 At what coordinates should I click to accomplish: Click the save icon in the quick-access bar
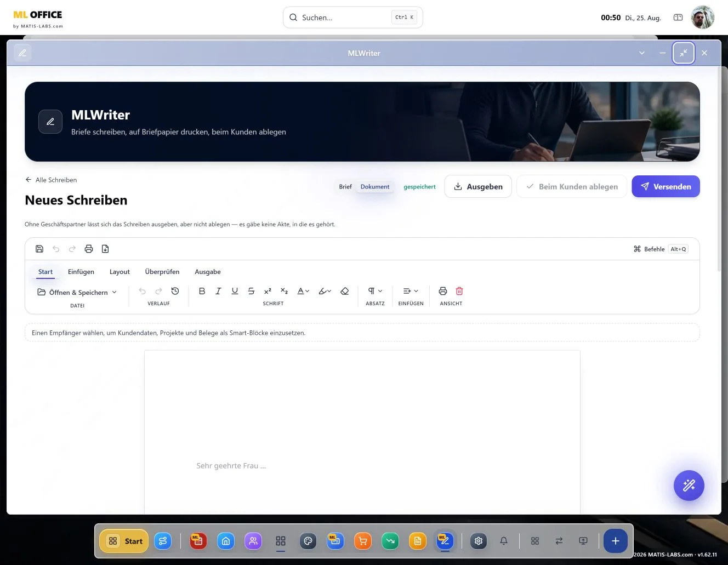point(39,249)
